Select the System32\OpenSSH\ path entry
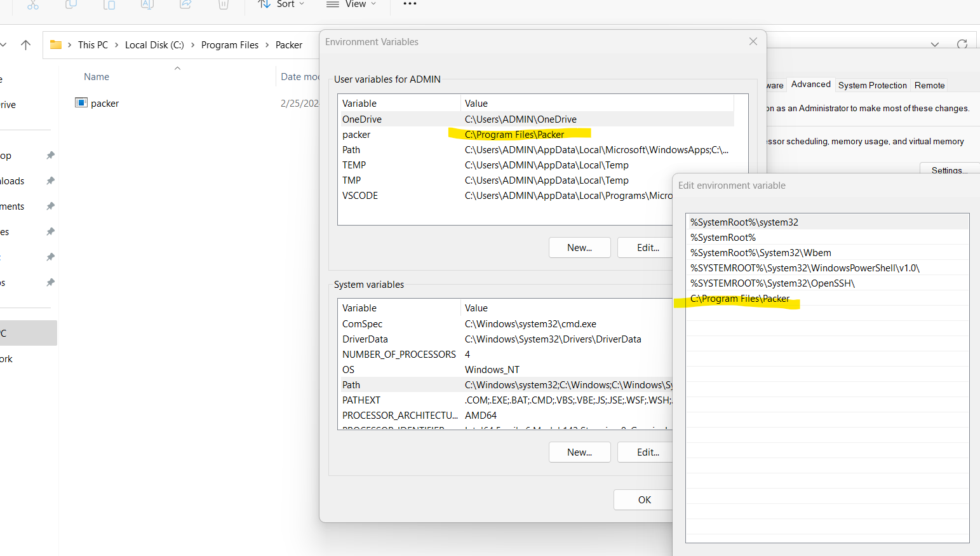Screen dimensions: 980x556 828,283
